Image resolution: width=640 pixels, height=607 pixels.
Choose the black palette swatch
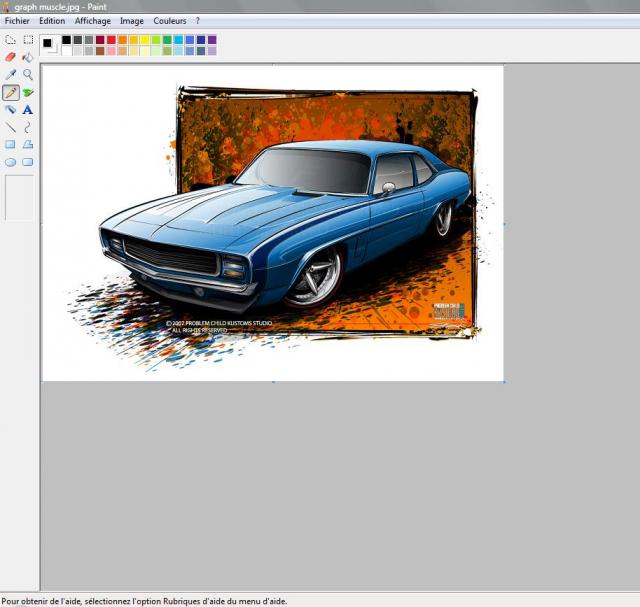click(x=67, y=40)
